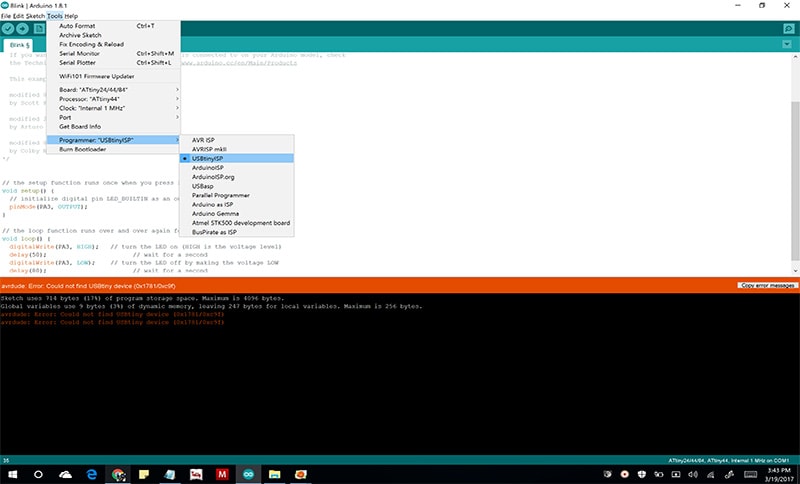Click the board info status bar text
800x484 pixels.
point(729,460)
